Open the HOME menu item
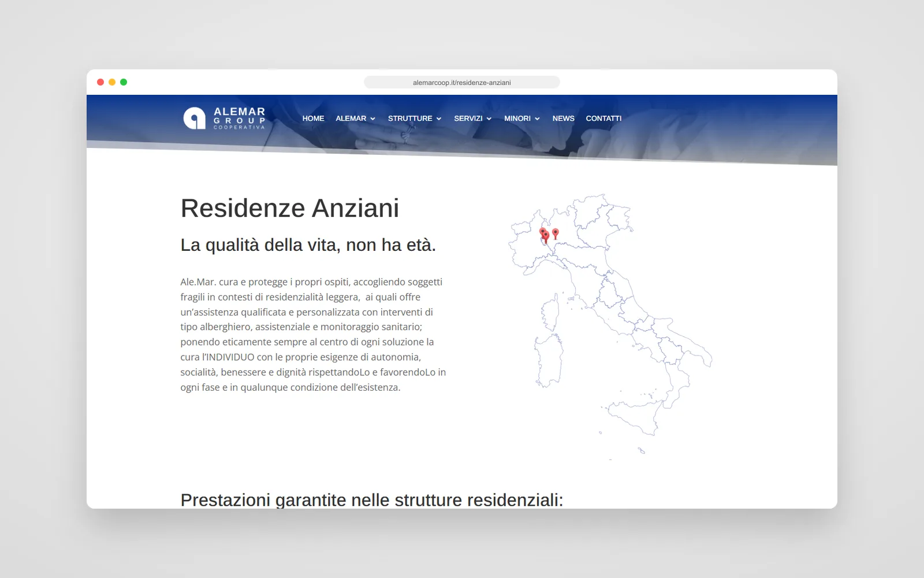Screen dimensions: 924x578 pos(313,118)
